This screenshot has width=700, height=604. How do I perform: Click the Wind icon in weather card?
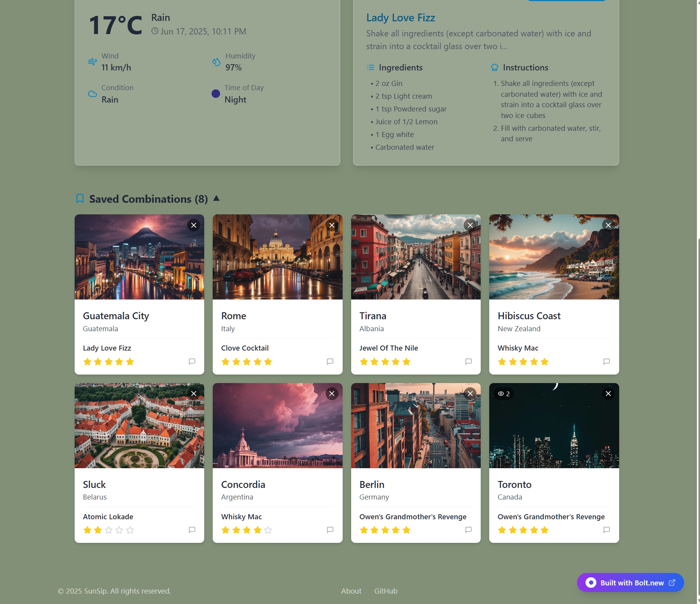point(92,62)
